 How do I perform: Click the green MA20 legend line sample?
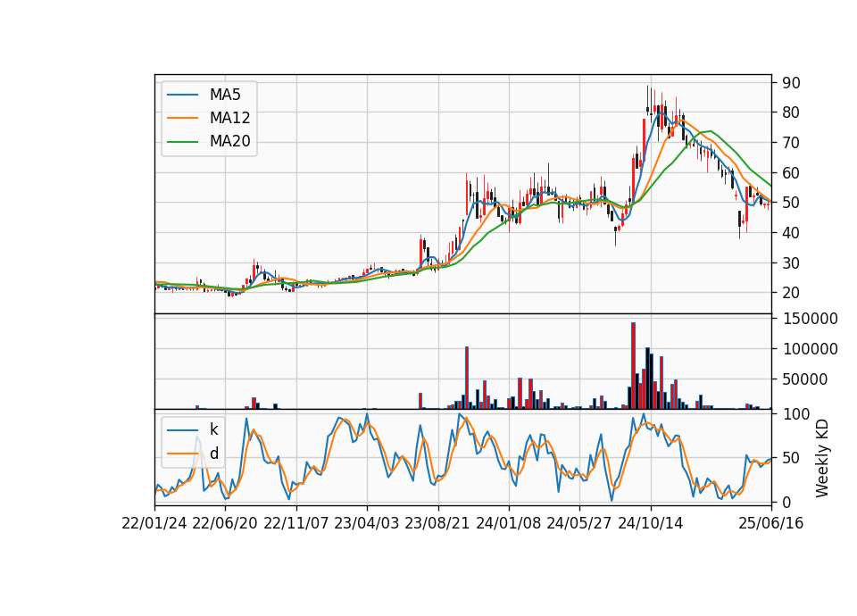click(182, 142)
